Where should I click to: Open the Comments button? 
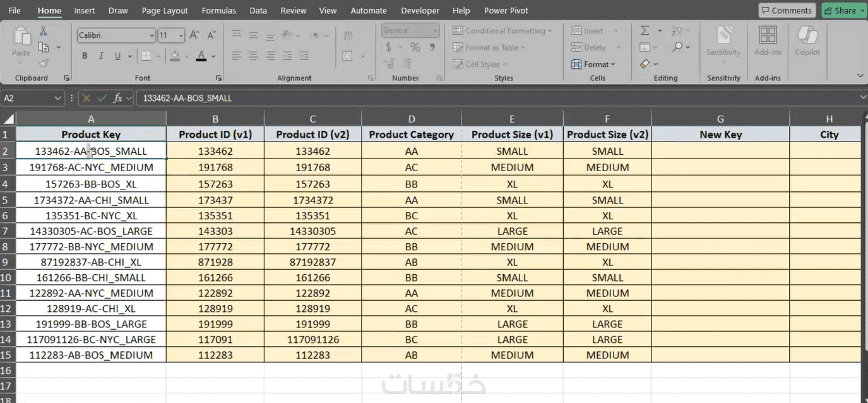tap(787, 11)
